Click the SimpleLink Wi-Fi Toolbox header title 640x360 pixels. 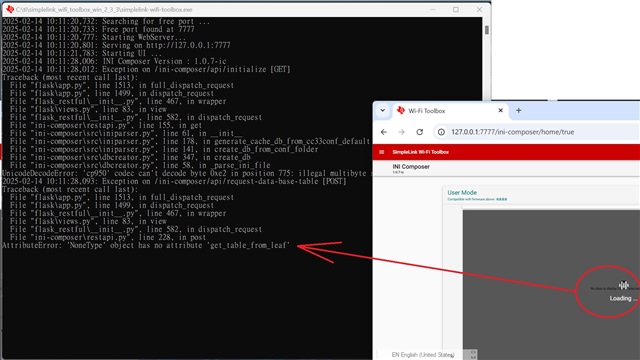tap(420, 152)
